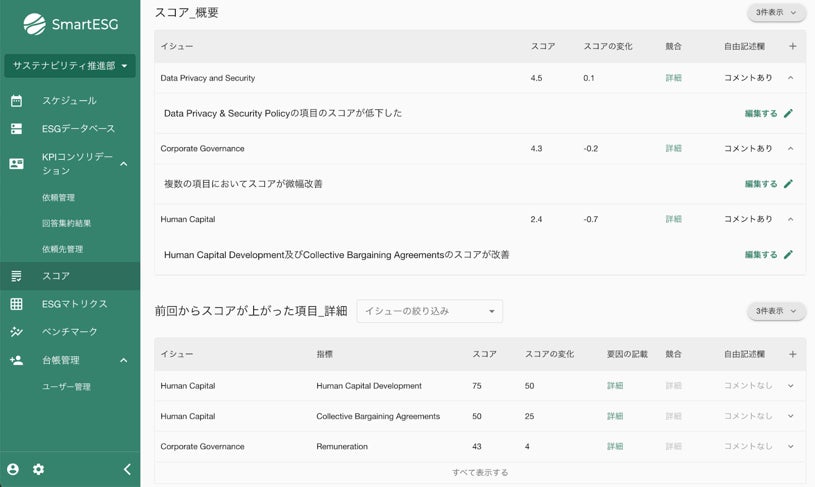Collapse the KPIコンソリデーション menu section

(x=123, y=164)
